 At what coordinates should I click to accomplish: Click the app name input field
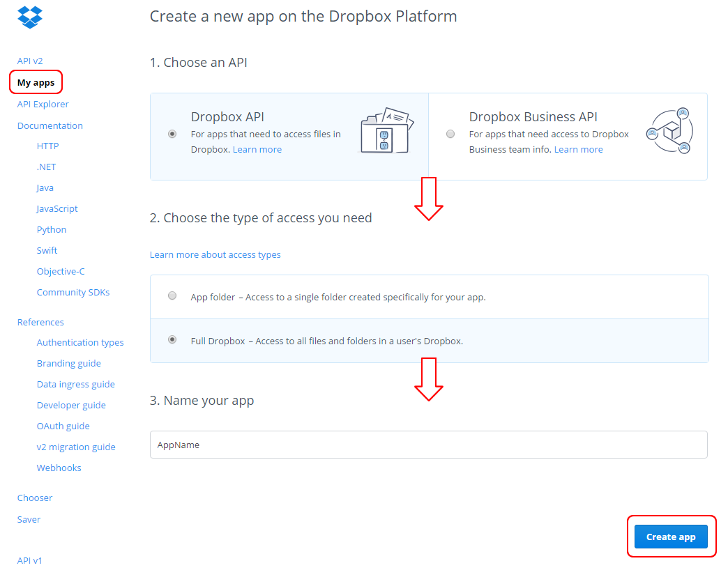coord(429,445)
